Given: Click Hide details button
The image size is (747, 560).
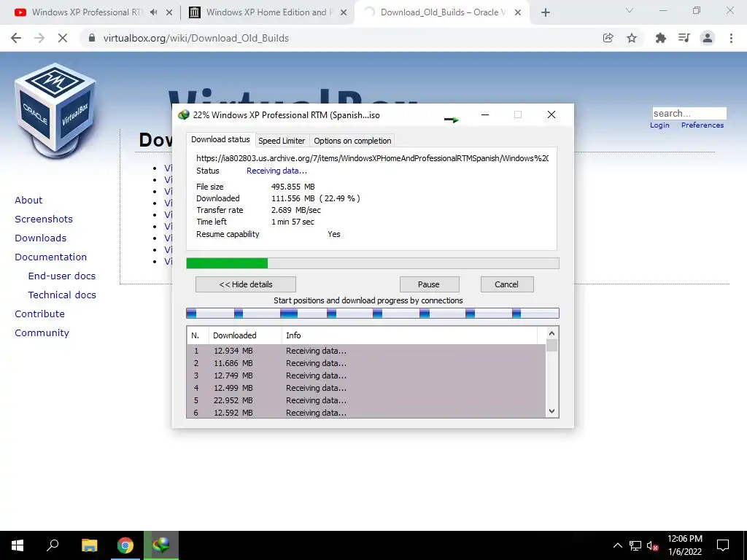Looking at the screenshot, I should point(245,284).
